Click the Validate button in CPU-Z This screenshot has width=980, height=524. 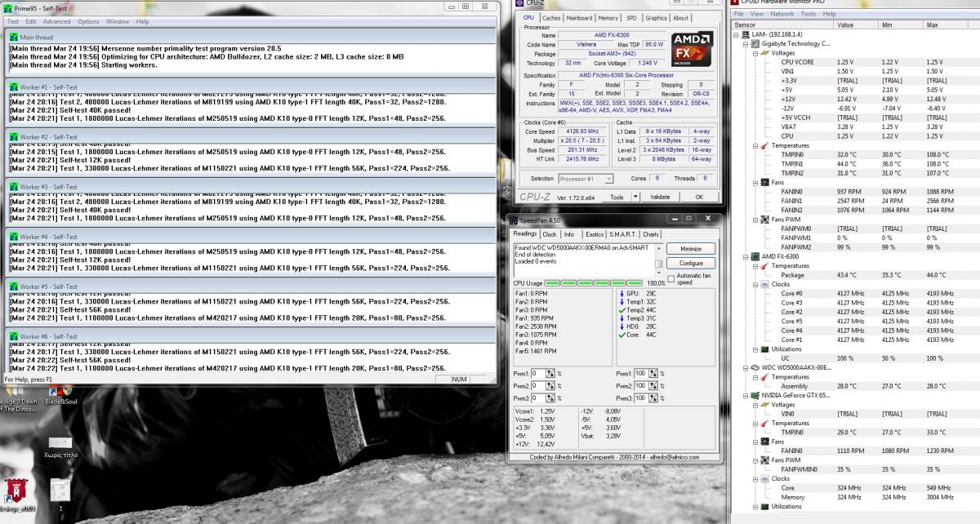pyautogui.click(x=659, y=197)
